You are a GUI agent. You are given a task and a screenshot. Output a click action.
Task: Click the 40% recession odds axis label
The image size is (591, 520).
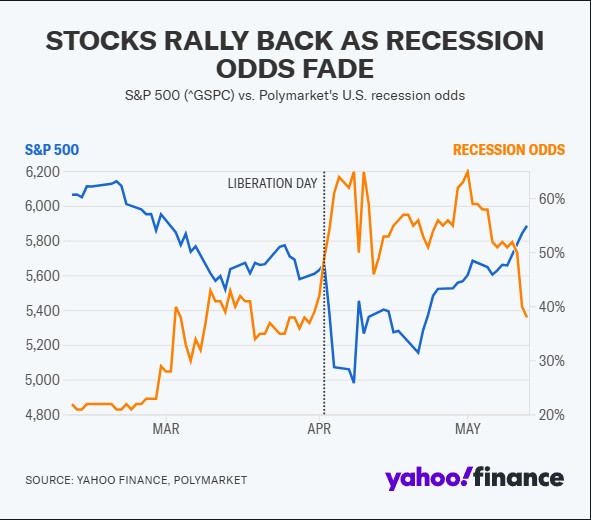[551, 307]
